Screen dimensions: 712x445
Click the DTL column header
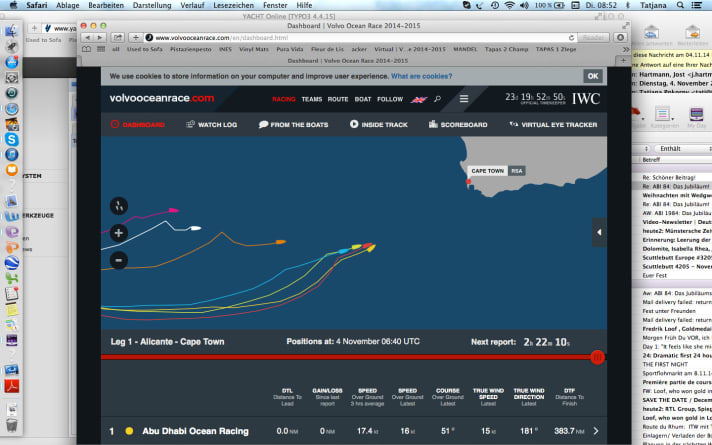pos(287,397)
